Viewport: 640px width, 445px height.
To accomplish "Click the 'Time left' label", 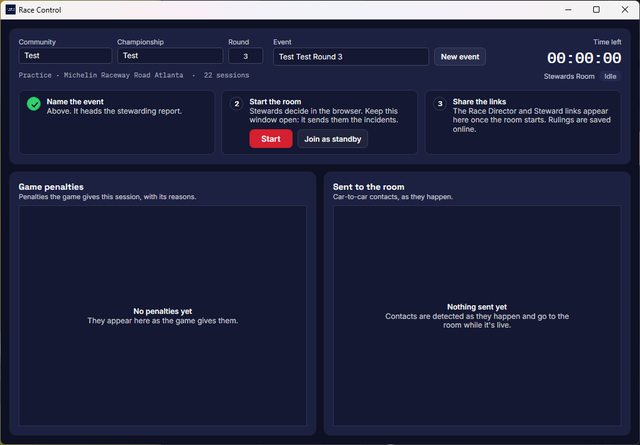I will tap(607, 42).
